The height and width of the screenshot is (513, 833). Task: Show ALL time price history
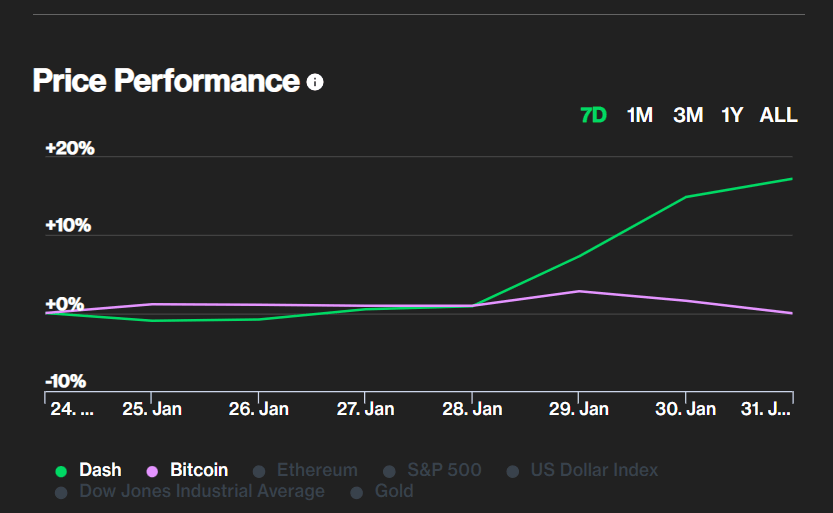(x=778, y=115)
